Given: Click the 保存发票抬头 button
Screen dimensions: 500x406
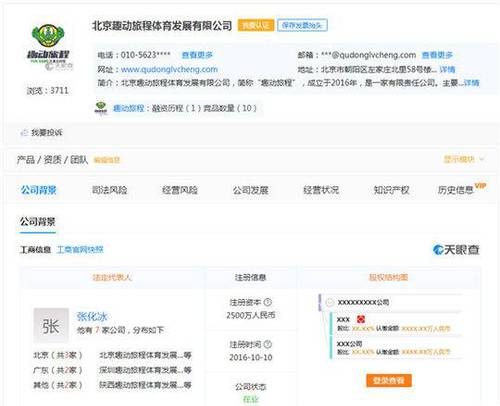Looking at the screenshot, I should tap(302, 25).
